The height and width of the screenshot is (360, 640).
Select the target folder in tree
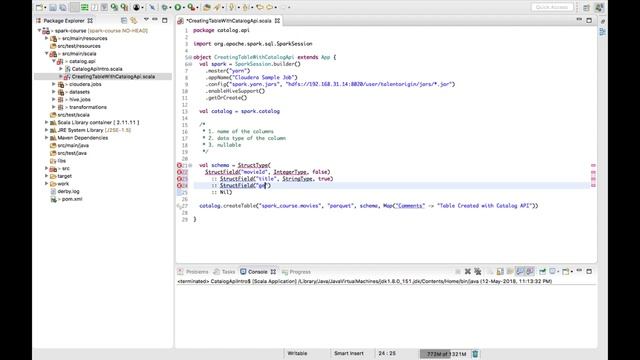pyautogui.click(x=64, y=176)
